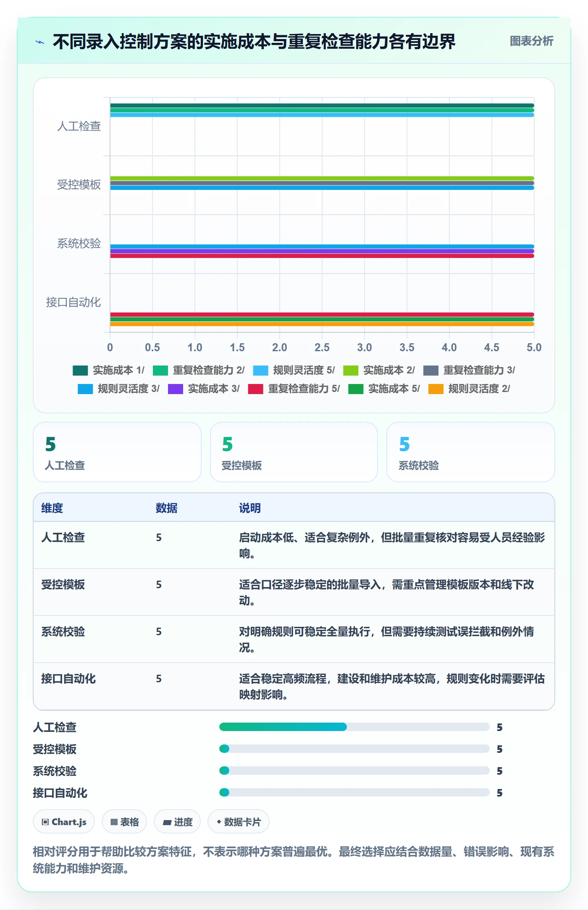Viewport: 588px width, 910px height.
Task: Click the 受控模板 progress bar
Action: point(354,749)
